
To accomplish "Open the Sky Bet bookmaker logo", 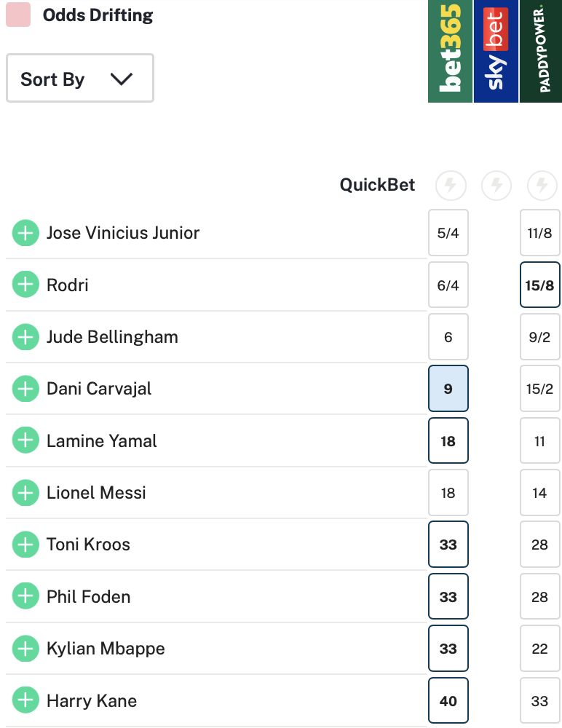I will 496,51.
